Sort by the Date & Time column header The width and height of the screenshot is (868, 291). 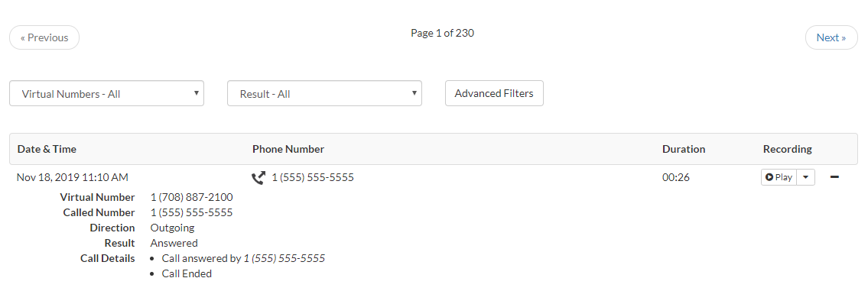47,149
